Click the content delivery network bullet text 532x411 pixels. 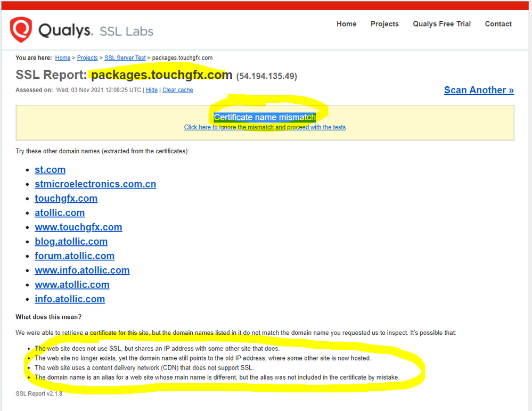[144, 367]
